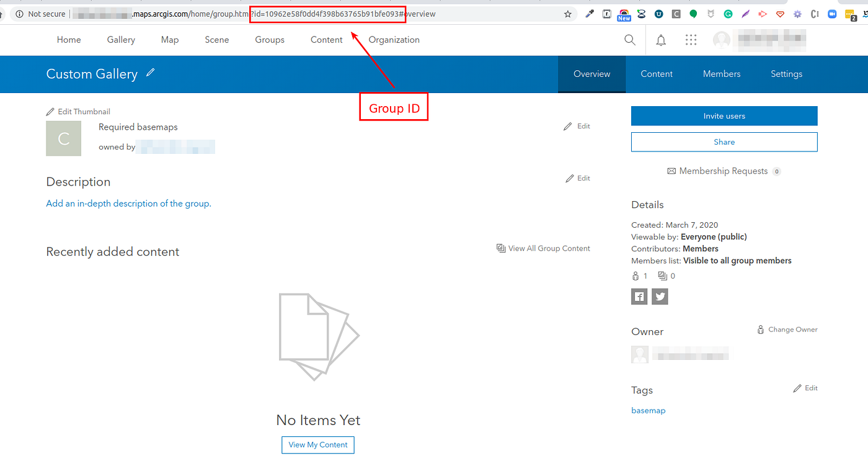
Task: Open the basemap tag link
Action: click(648, 410)
